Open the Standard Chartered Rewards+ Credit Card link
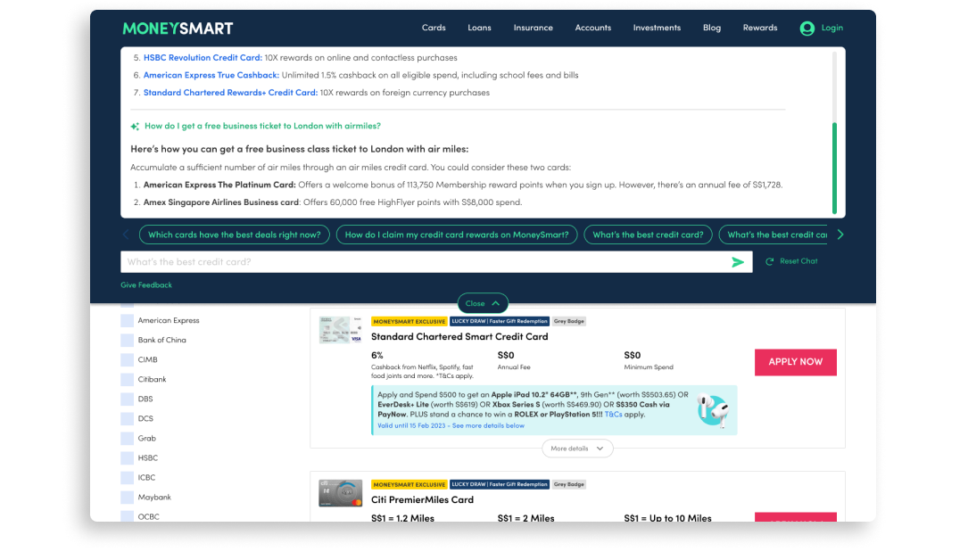 [230, 93]
